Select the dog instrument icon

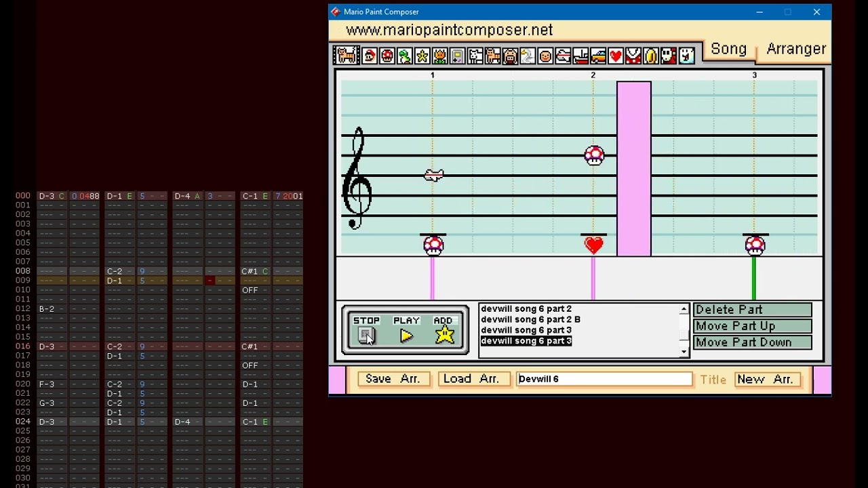click(475, 56)
